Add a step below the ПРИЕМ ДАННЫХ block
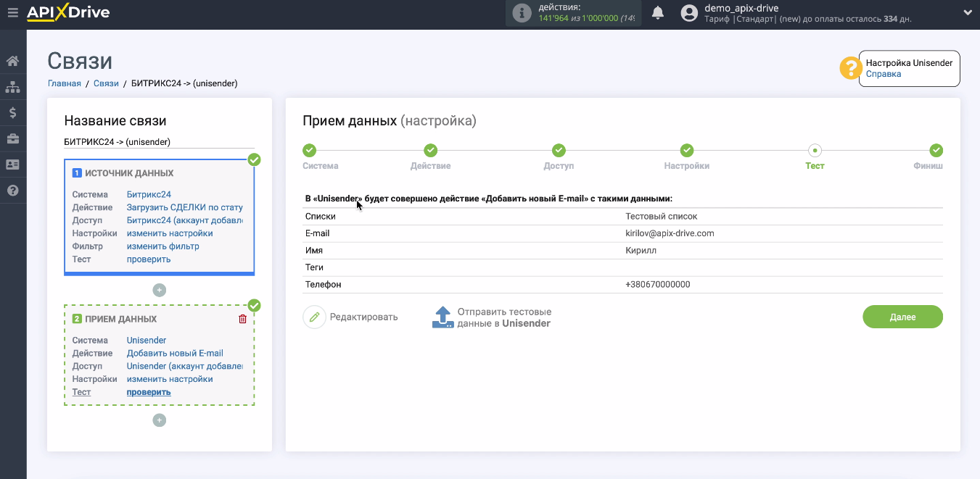This screenshot has width=980, height=479. (x=160, y=420)
